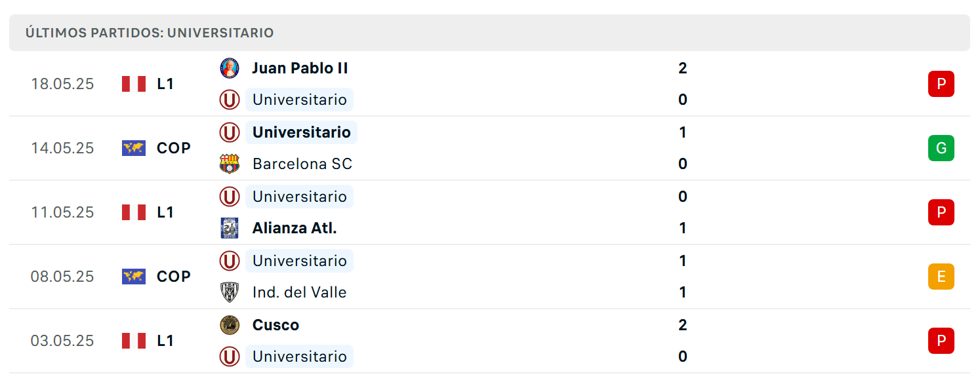Click Peru flag on 18.05.25 match

point(134,84)
